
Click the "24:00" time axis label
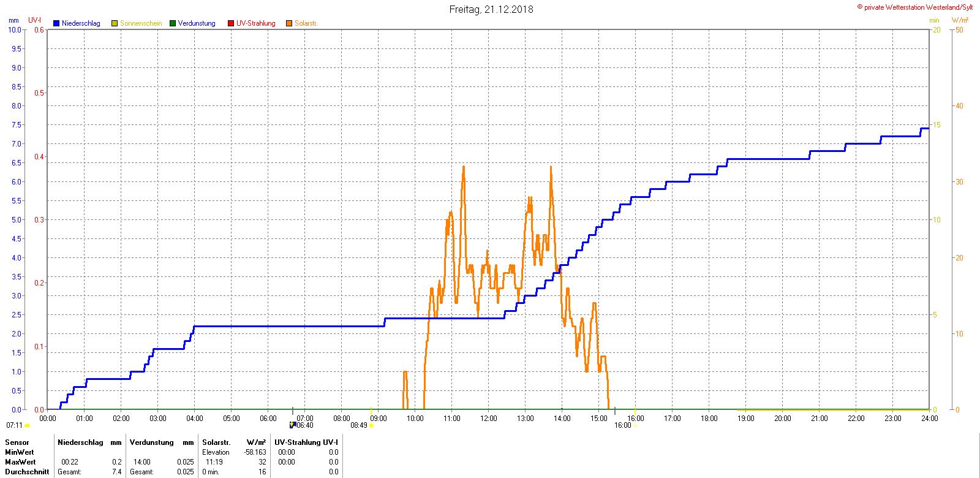[x=930, y=419]
